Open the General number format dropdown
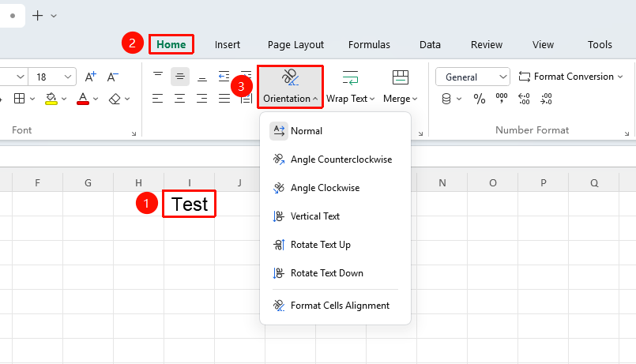The height and width of the screenshot is (364, 636). [x=472, y=77]
